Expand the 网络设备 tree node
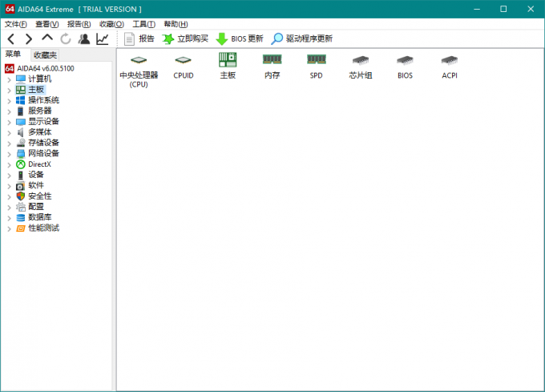Viewport: 545px width, 392px height. 10,154
